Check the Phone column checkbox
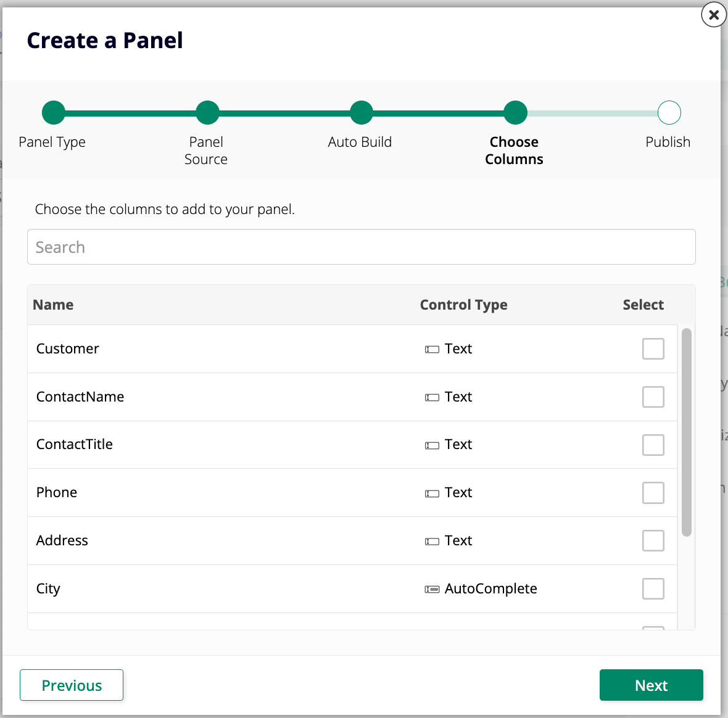 [653, 493]
